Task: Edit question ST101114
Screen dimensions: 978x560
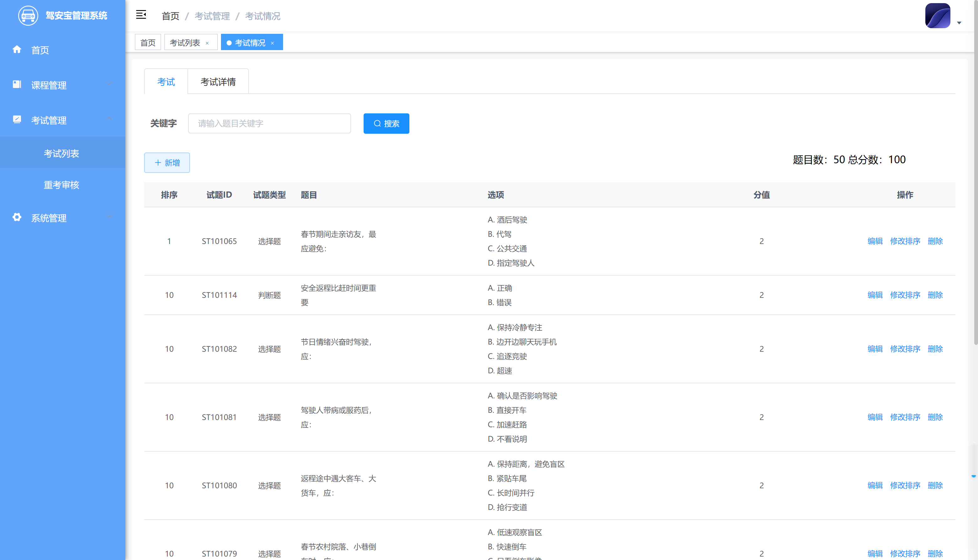Action: [875, 295]
